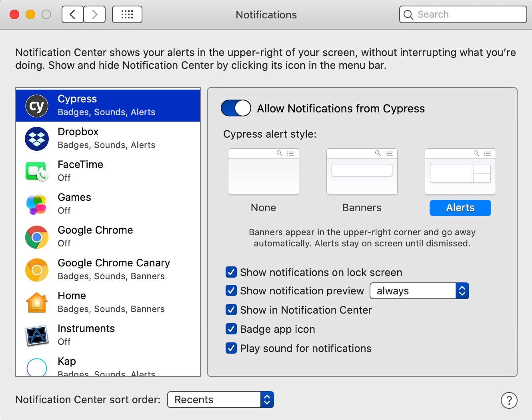Click the Dropbox app icon
Image resolution: width=532 pixels, height=420 pixels.
coord(37,139)
